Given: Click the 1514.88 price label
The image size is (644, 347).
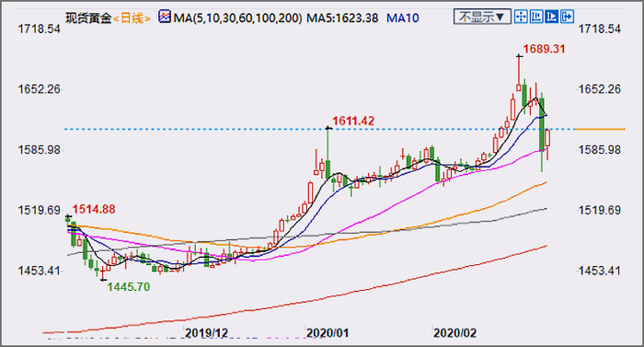Looking at the screenshot, I should click(94, 209).
